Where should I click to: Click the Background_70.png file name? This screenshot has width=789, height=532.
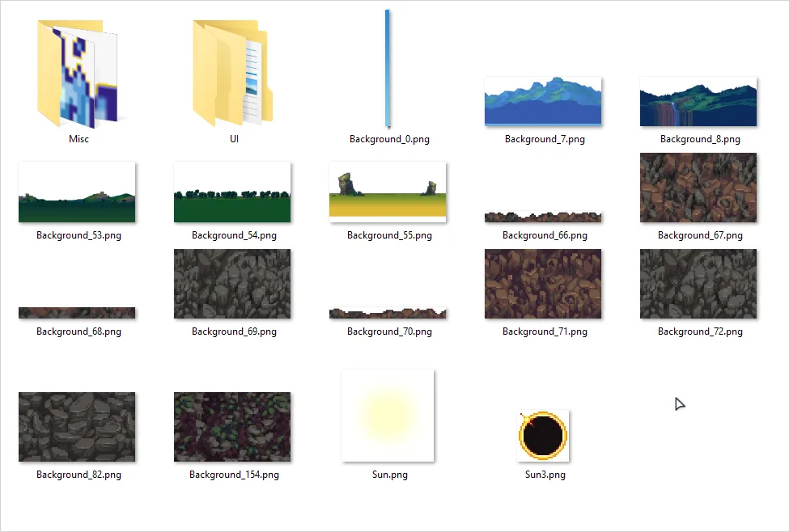click(x=389, y=331)
